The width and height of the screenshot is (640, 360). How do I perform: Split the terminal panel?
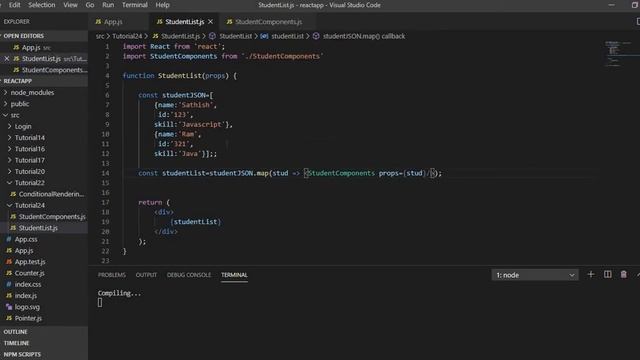point(607,275)
